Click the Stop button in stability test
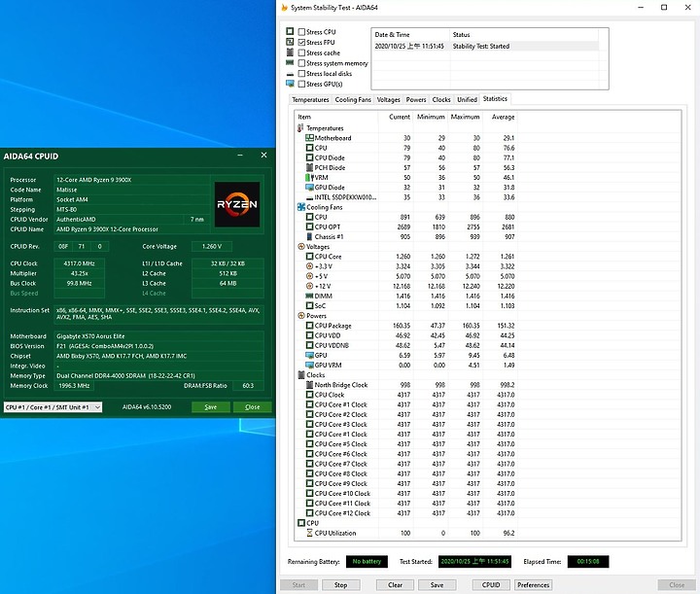The height and width of the screenshot is (594, 700). (340, 585)
